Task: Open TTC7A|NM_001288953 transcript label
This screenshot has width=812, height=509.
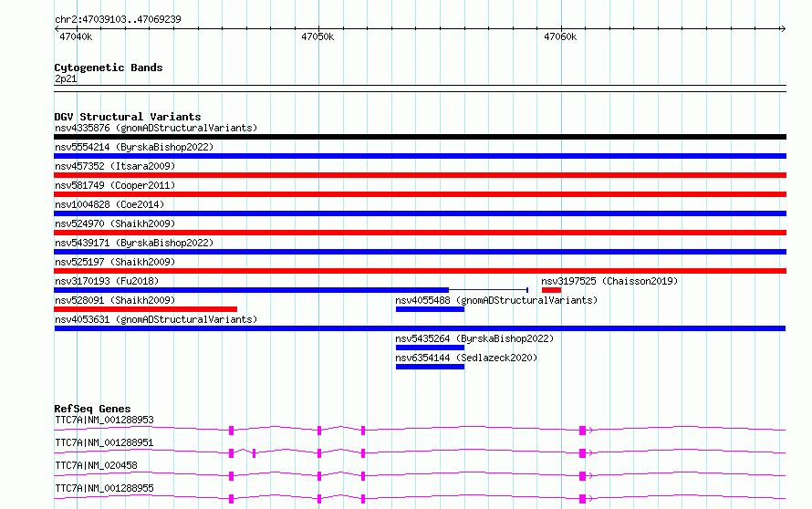Action: click(104, 420)
